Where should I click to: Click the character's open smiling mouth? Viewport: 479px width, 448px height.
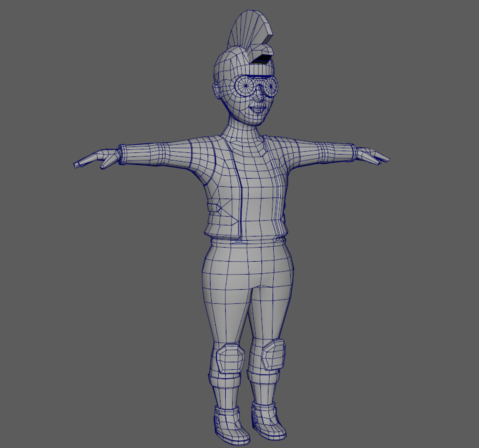pyautogui.click(x=258, y=110)
